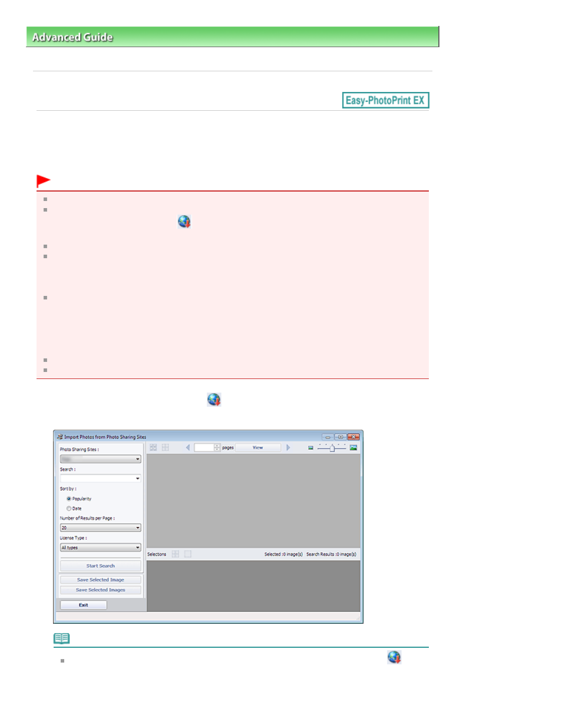The width and height of the screenshot is (562, 728).
Task: Close the Import Photos dialog
Action: pyautogui.click(x=353, y=437)
